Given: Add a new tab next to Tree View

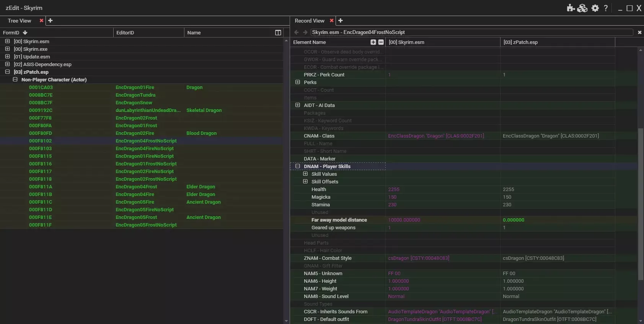Looking at the screenshot, I should tap(50, 21).
